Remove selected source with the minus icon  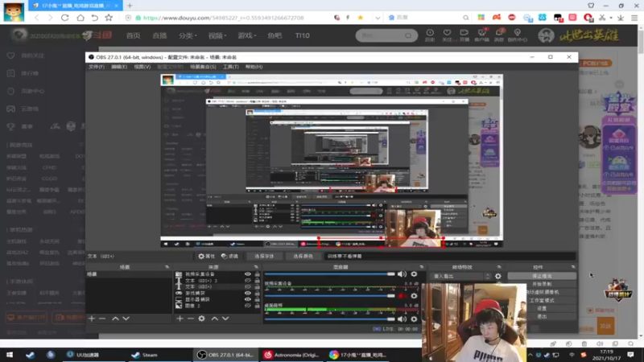[190, 319]
